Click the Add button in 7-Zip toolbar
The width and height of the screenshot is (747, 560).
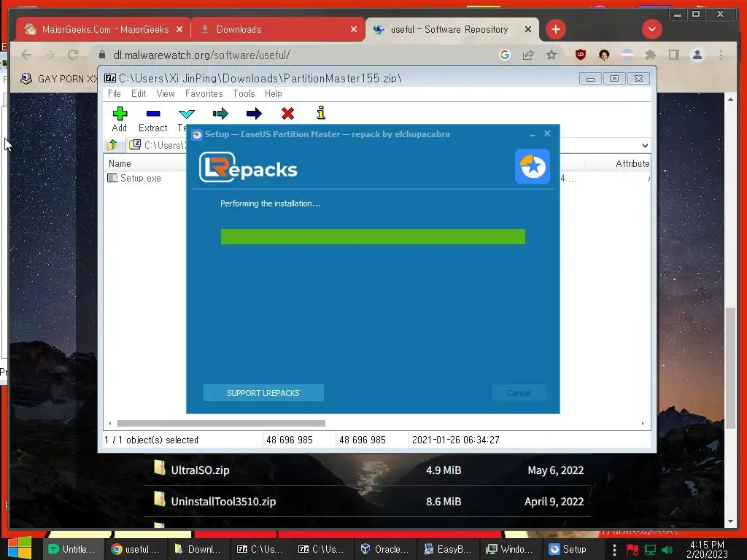(120, 119)
